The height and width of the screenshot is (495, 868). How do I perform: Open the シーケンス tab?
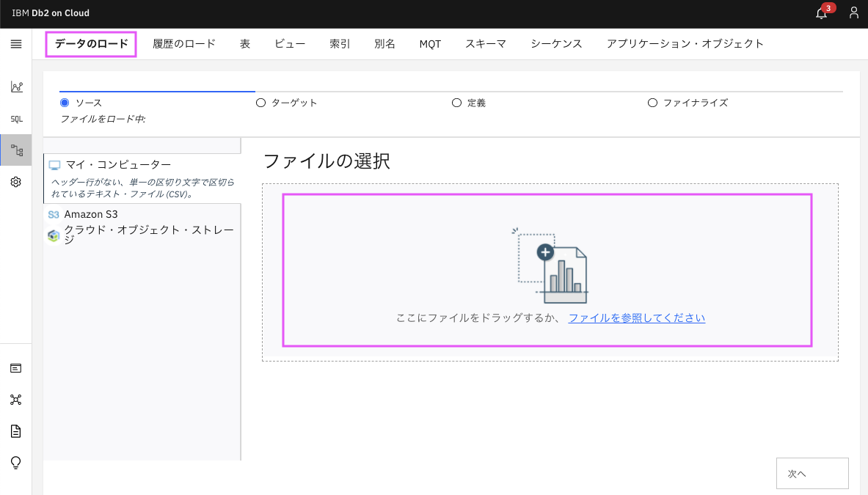(x=556, y=44)
